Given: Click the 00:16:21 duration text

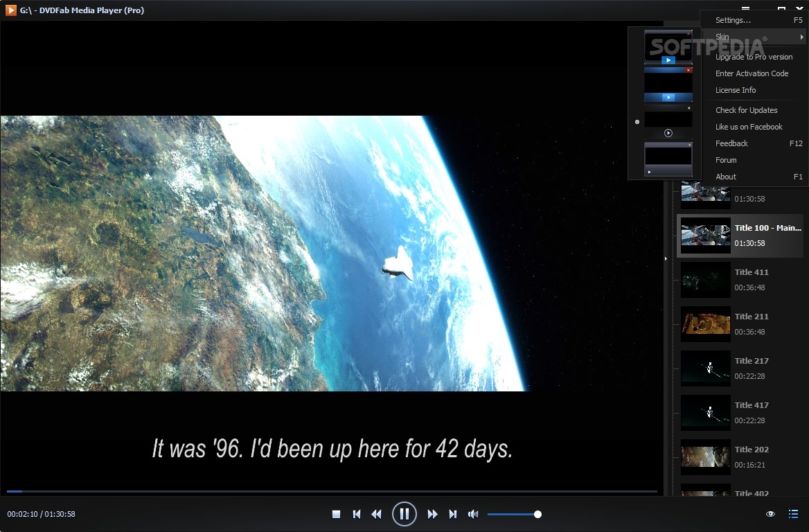Looking at the screenshot, I should [x=749, y=465].
